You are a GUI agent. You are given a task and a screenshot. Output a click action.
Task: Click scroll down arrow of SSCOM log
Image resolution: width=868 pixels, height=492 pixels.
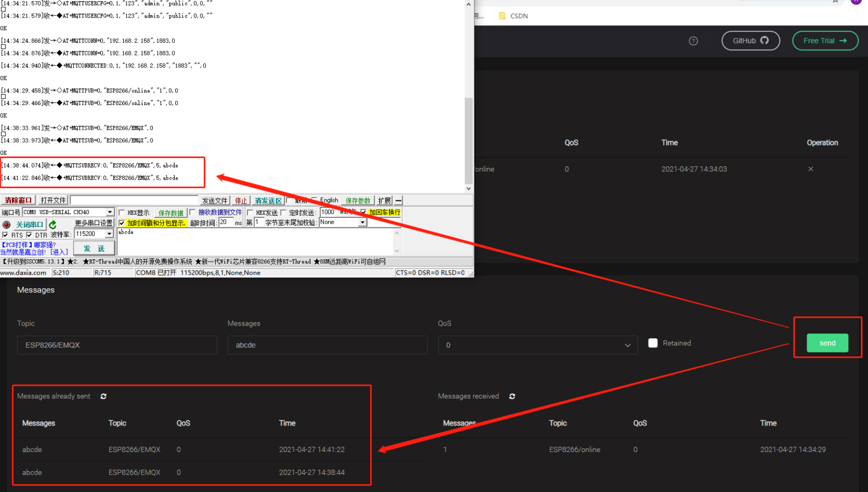point(468,189)
